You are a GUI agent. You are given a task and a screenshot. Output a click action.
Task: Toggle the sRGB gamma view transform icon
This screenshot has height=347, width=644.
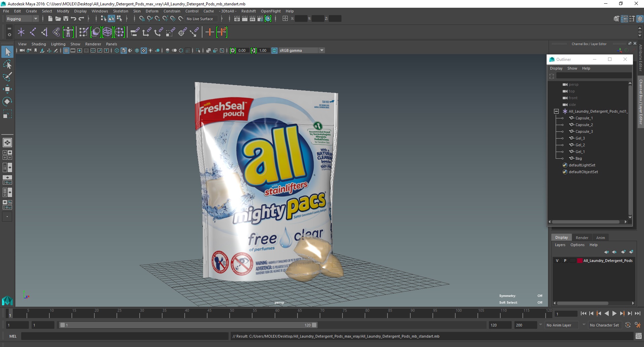[x=274, y=50]
